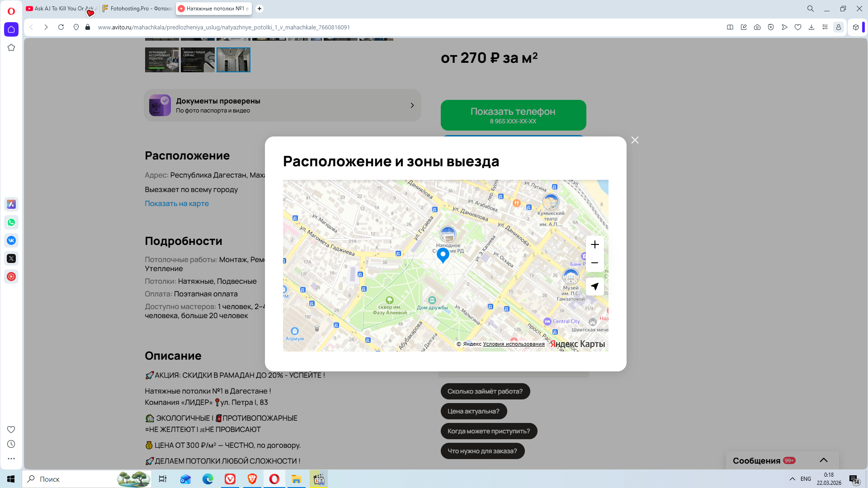868x488 pixels.
Task: Close the location map popup
Action: click(x=635, y=140)
